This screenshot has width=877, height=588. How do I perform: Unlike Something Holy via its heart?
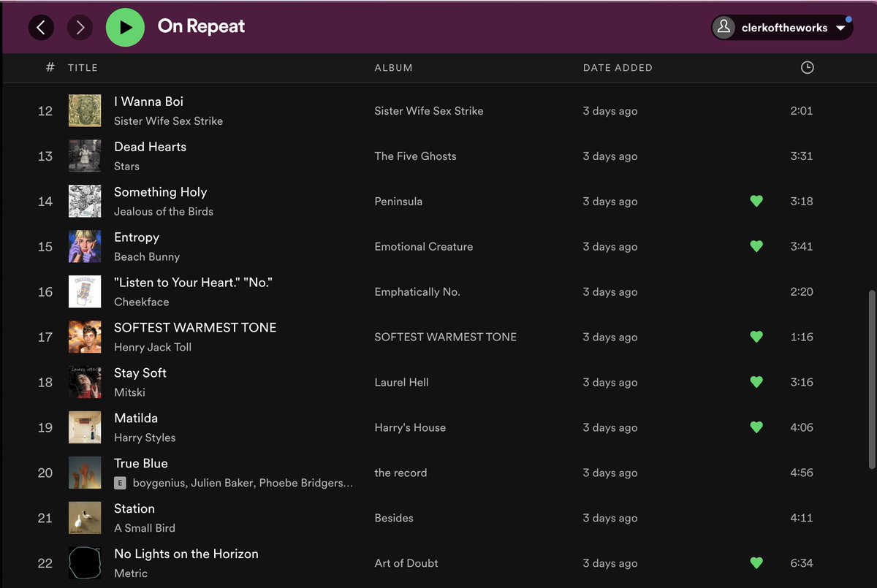coord(756,201)
